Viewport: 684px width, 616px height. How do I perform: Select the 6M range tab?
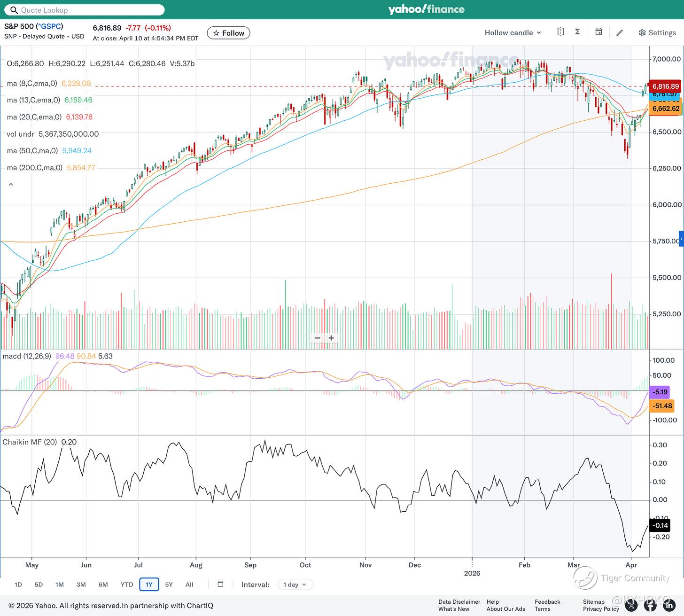click(103, 585)
